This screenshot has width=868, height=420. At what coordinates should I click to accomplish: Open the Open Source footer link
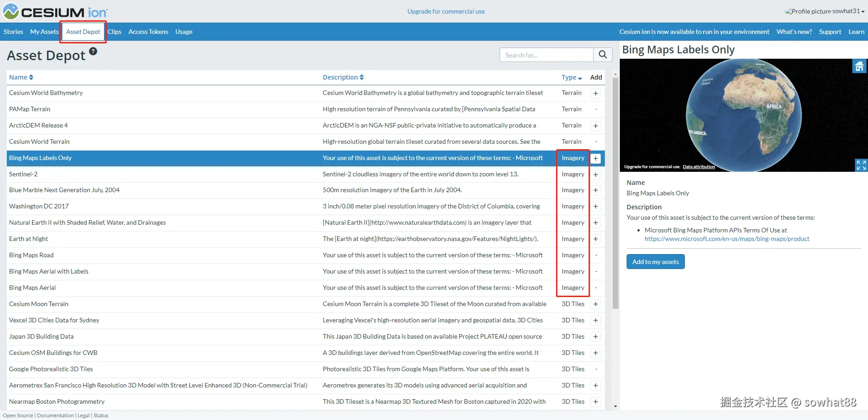pos(18,415)
